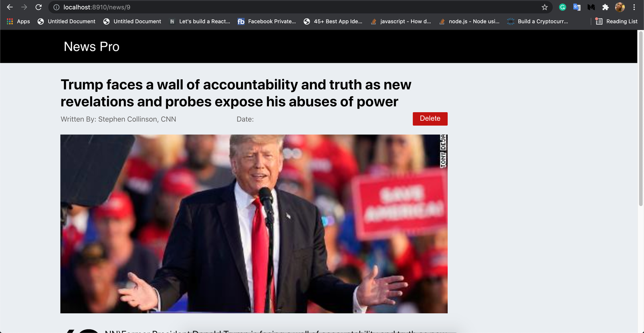
Task: Open the 'Let's build a React' bookmark
Action: 200,21
